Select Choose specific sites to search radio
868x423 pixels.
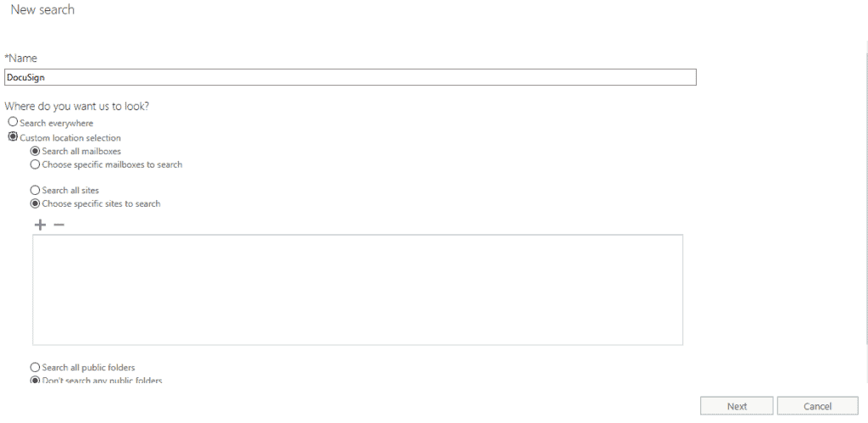(x=35, y=203)
